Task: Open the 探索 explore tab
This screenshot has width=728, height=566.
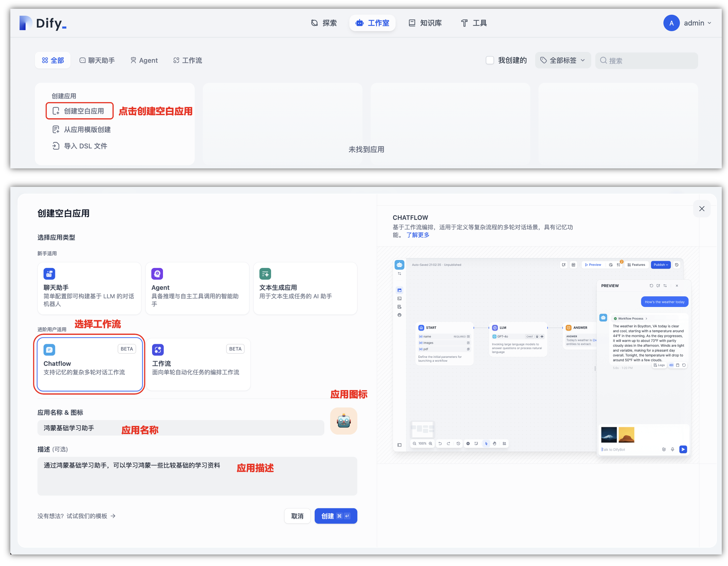Action: pos(324,23)
